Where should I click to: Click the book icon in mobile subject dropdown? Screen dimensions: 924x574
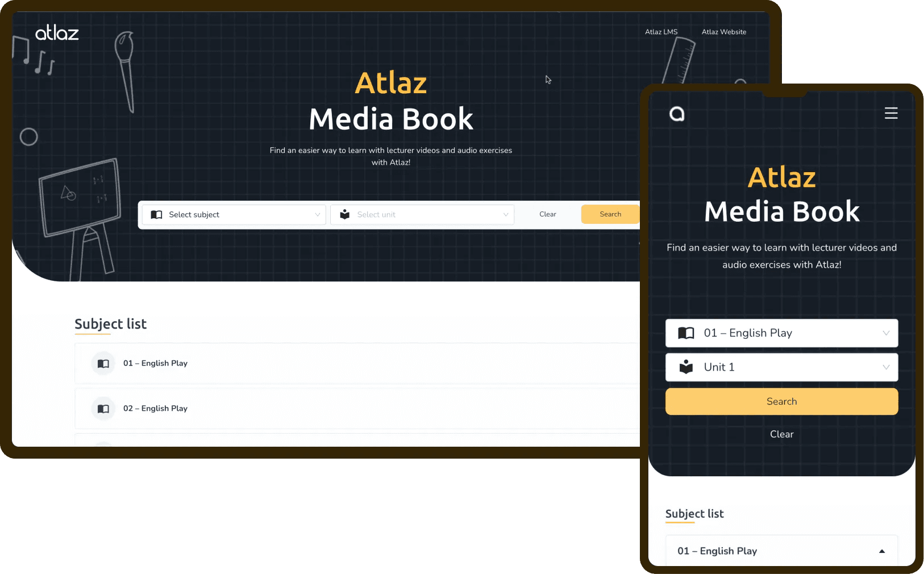coord(686,333)
